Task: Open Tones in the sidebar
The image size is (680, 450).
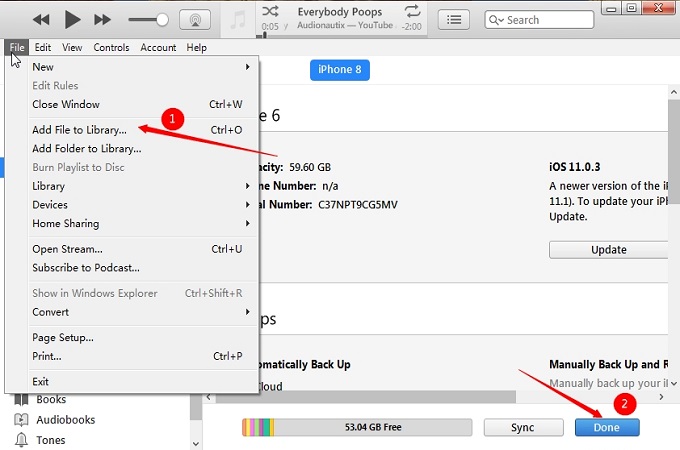Action: 51,440
